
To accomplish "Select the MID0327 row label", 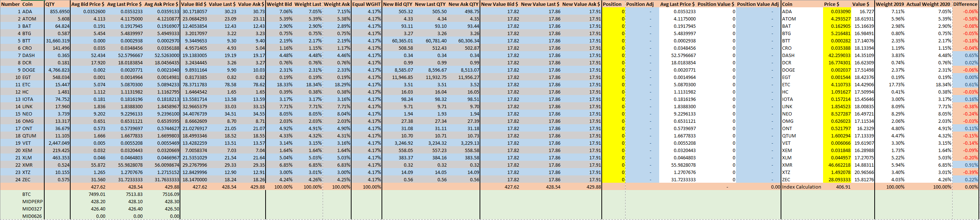I will (x=32, y=209).
